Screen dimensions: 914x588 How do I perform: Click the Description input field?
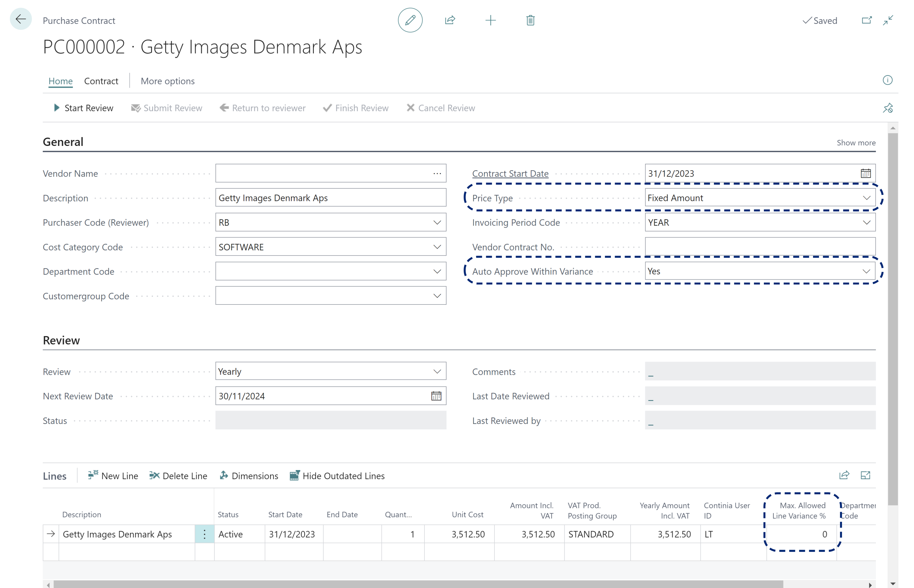[331, 198]
